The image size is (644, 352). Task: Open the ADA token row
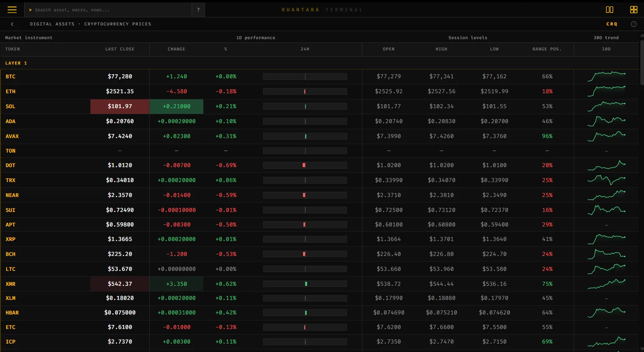319,122
